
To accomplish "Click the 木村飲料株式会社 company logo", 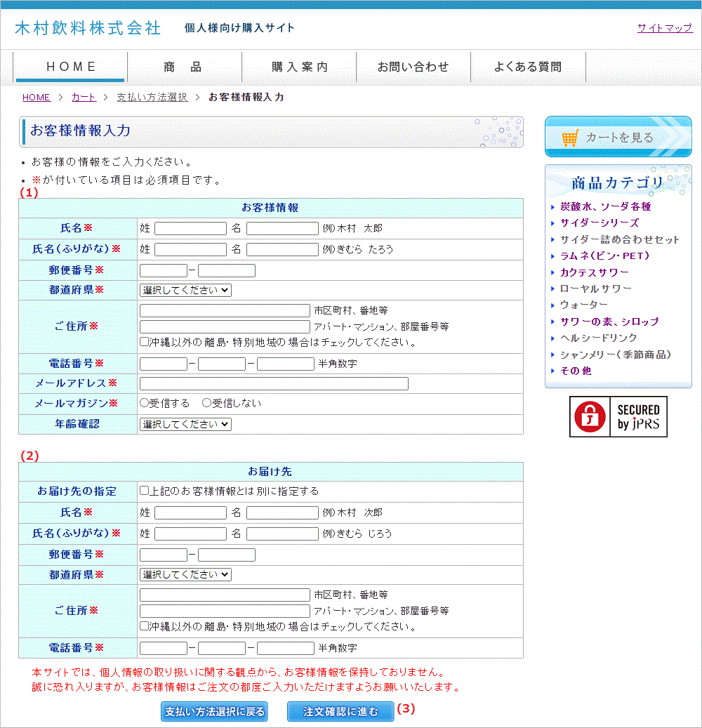I will [88, 28].
